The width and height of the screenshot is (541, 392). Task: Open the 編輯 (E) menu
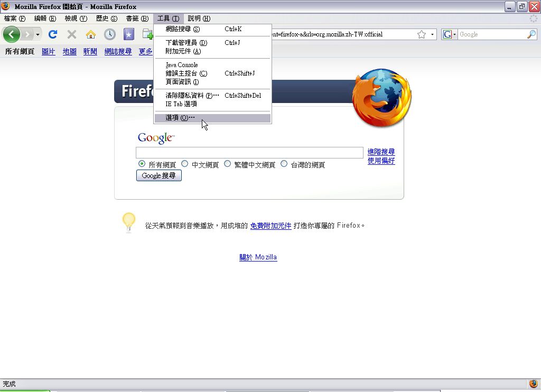point(45,18)
